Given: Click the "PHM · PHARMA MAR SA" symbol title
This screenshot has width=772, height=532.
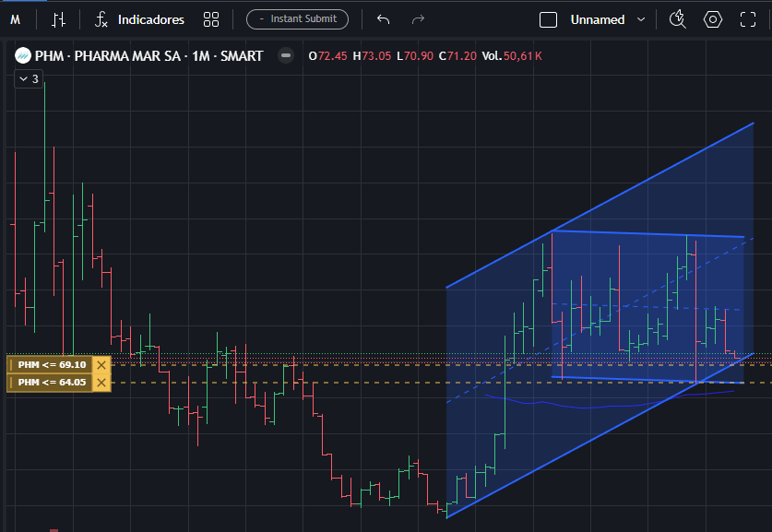Looking at the screenshot, I should click(x=108, y=56).
